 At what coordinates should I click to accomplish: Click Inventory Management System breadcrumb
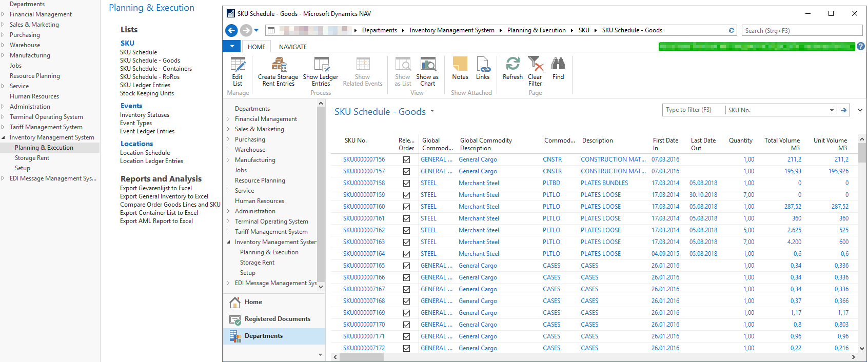pyautogui.click(x=452, y=30)
